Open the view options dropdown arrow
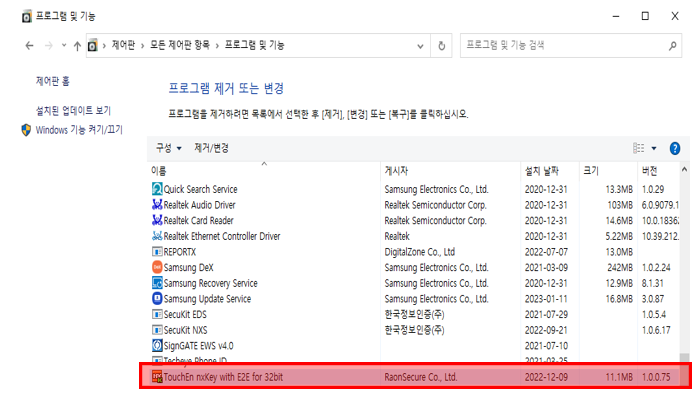This screenshot has width=699, height=396. (x=654, y=148)
